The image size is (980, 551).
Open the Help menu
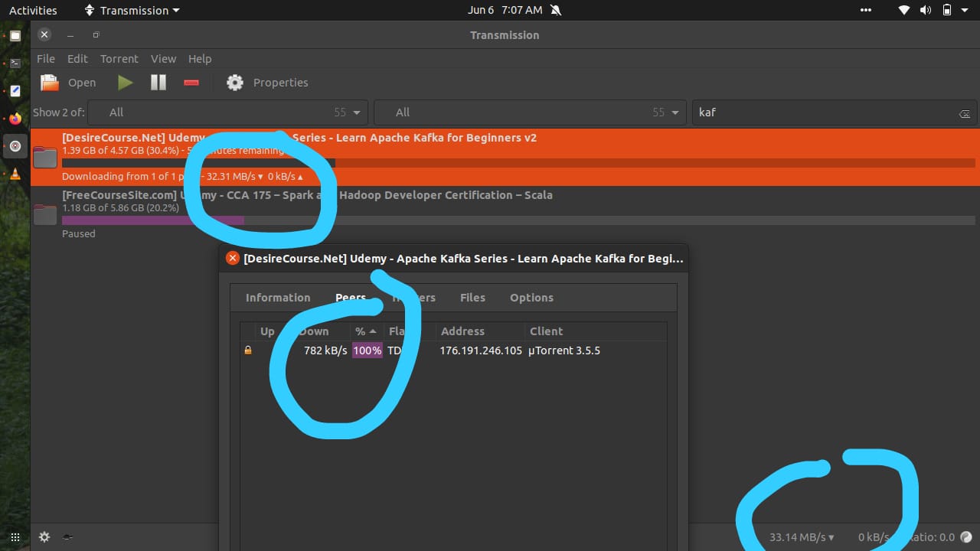tap(200, 59)
